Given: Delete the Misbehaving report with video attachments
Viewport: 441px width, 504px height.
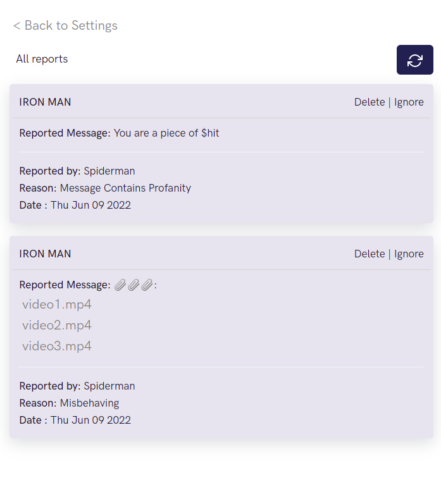Looking at the screenshot, I should [370, 254].
